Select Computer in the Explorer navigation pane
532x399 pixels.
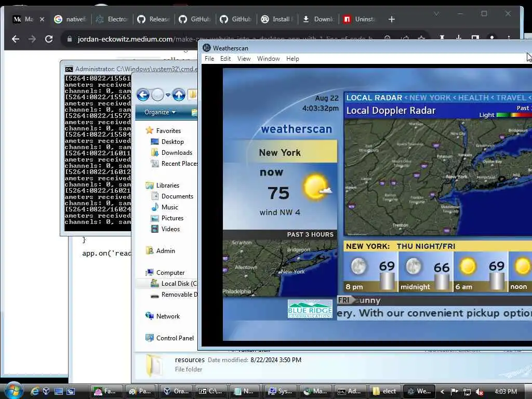pyautogui.click(x=170, y=273)
